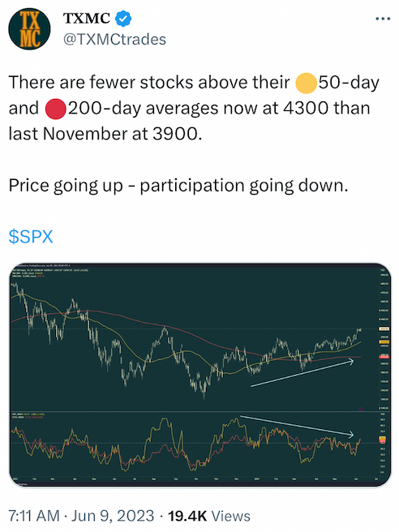Click the blue verified badge
Screen dimensions: 399x532
point(123,19)
